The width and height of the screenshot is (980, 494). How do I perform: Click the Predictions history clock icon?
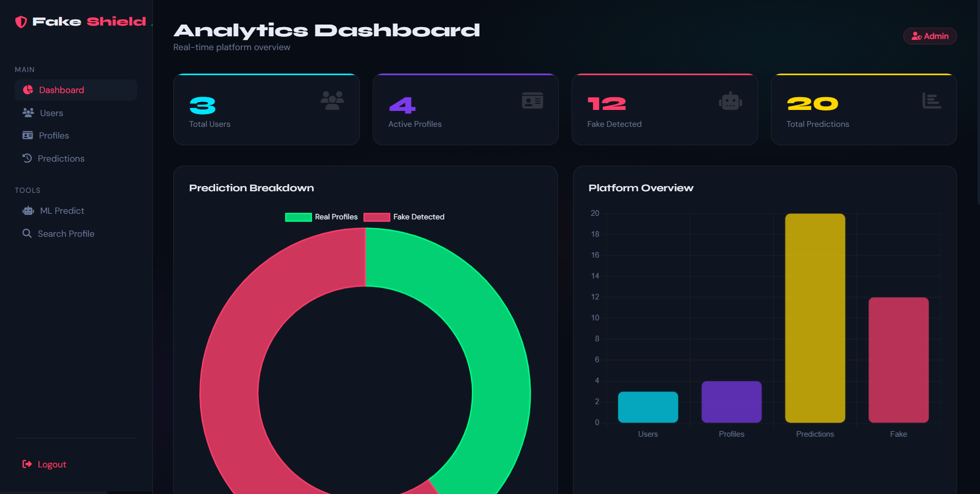tap(27, 158)
